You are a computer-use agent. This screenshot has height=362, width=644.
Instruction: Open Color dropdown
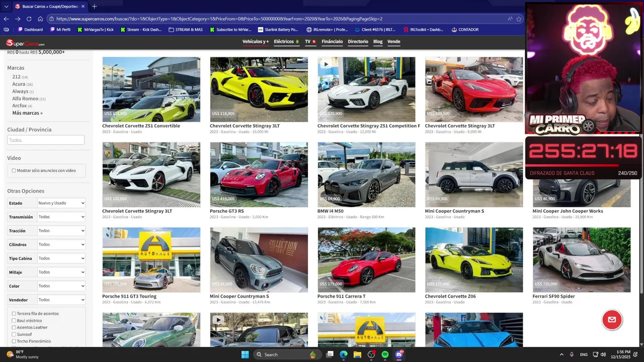click(61, 286)
